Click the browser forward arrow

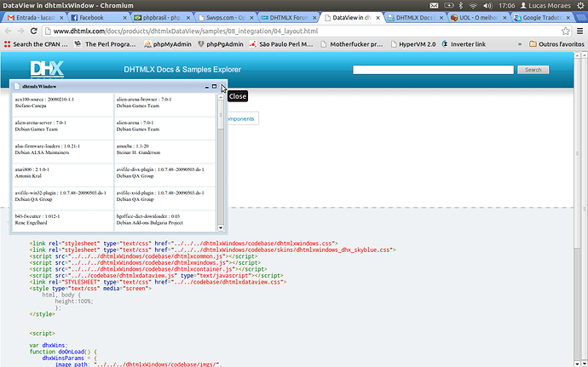point(20,32)
